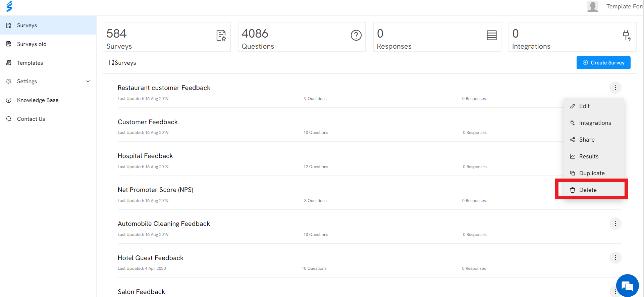Click the SurveySparrow logo icon
This screenshot has height=297, width=644.
(9, 6)
